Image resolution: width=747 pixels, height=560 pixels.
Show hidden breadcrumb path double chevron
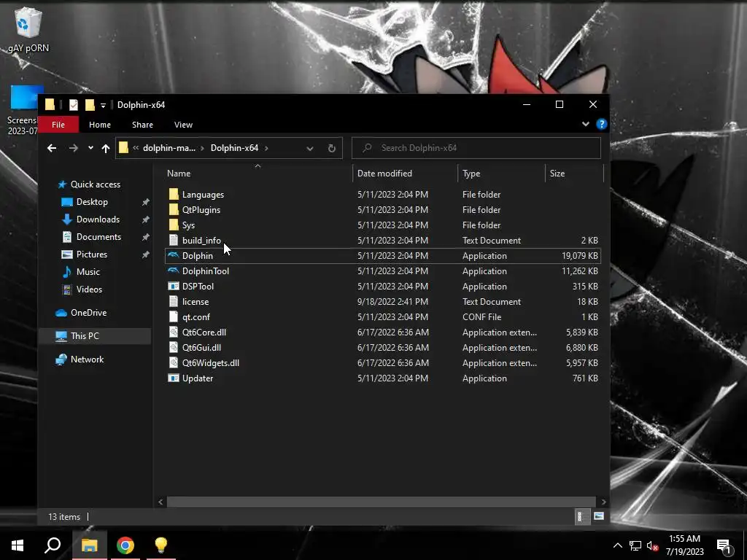tap(136, 148)
